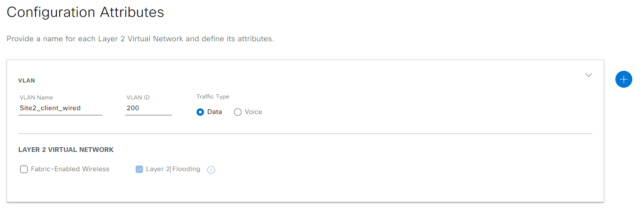Click the Voice option label text
The image size is (644, 211).
pos(253,112)
